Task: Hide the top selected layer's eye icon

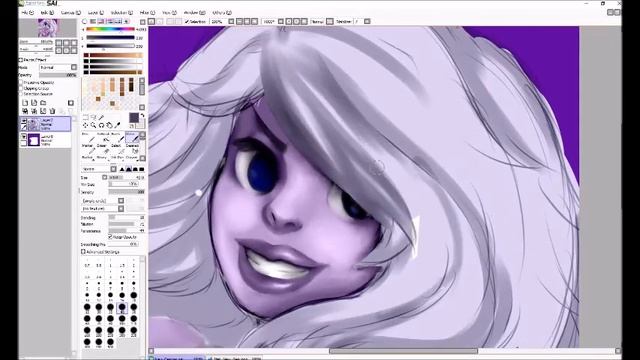Action: pyautogui.click(x=24, y=121)
